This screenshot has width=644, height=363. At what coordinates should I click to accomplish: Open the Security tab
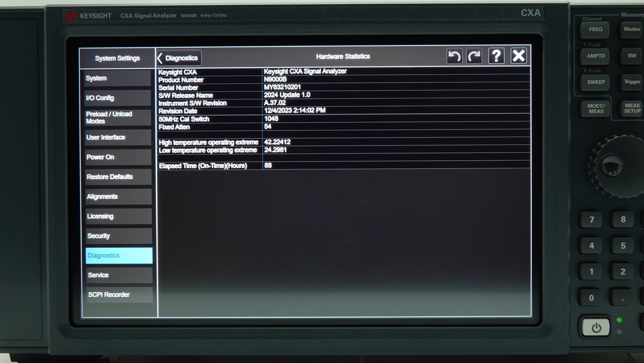coord(119,236)
